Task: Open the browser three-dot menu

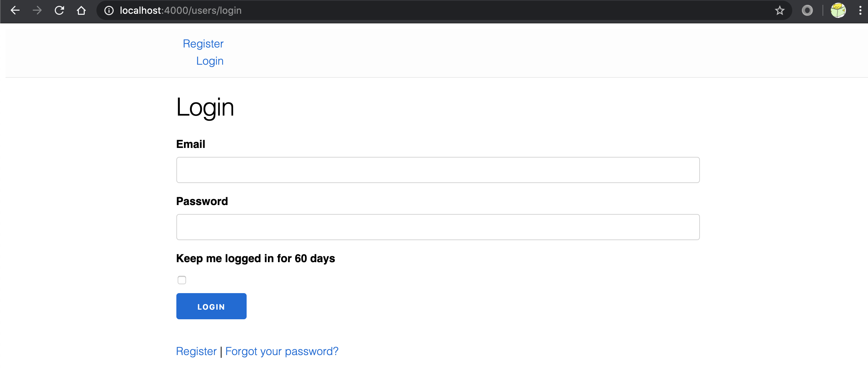Action: point(860,10)
